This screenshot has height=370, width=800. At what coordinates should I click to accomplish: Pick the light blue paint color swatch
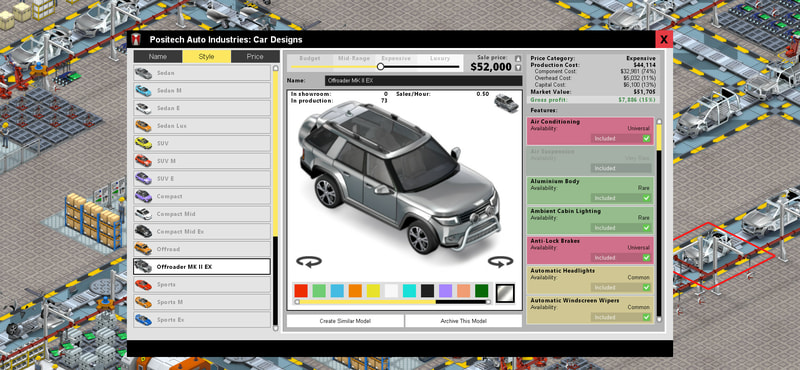[x=337, y=291]
